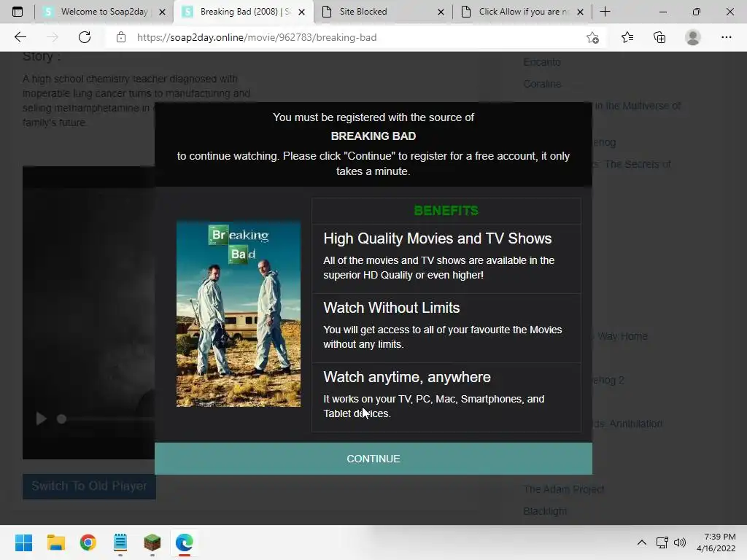Open the clock showing 7:39 PM
This screenshot has height=560, width=747.
[716, 542]
